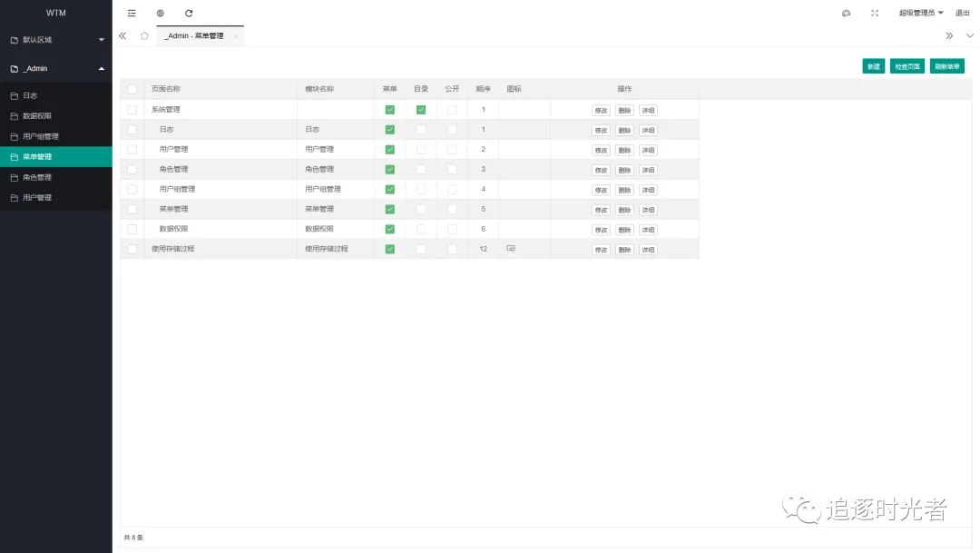Image resolution: width=980 pixels, height=553 pixels.
Task: Click the icon cell in 使用存储过程 row
Action: pos(511,248)
